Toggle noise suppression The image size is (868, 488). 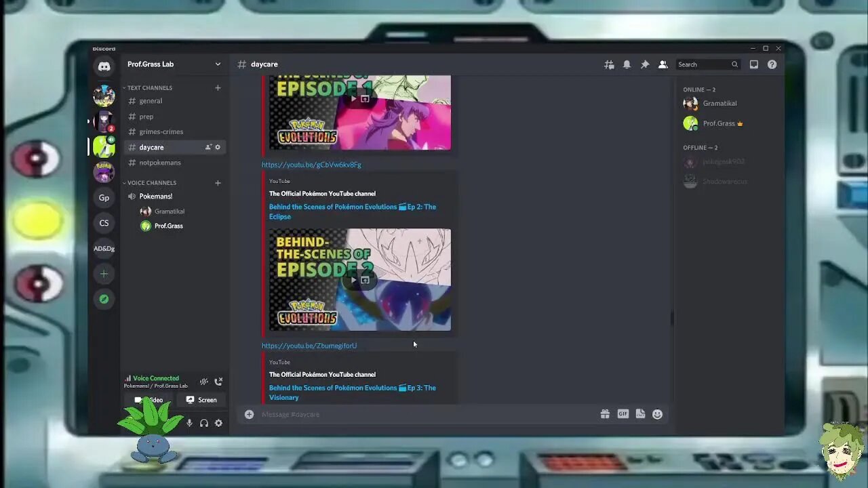coord(203,382)
